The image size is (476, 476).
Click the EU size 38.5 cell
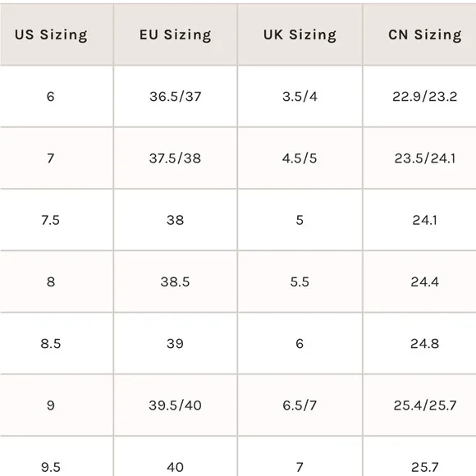coord(176,281)
